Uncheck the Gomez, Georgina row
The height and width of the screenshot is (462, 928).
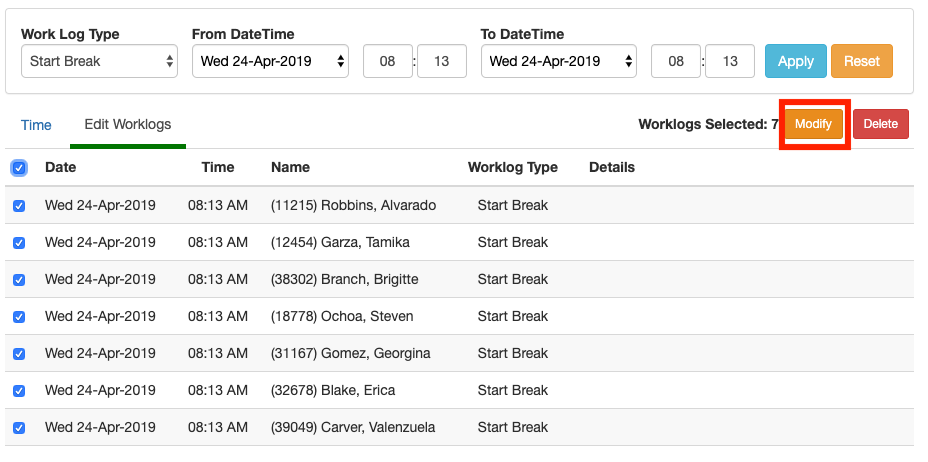click(19, 354)
